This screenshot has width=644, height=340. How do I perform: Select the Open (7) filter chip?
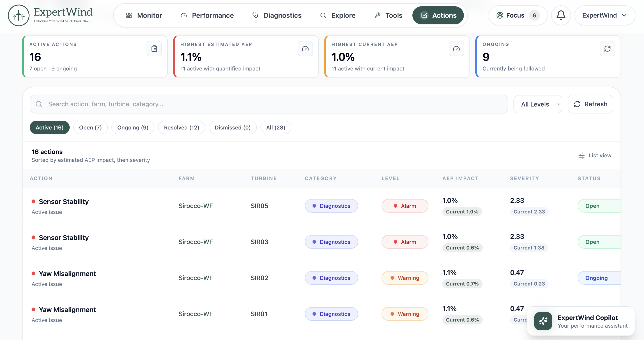coord(90,128)
